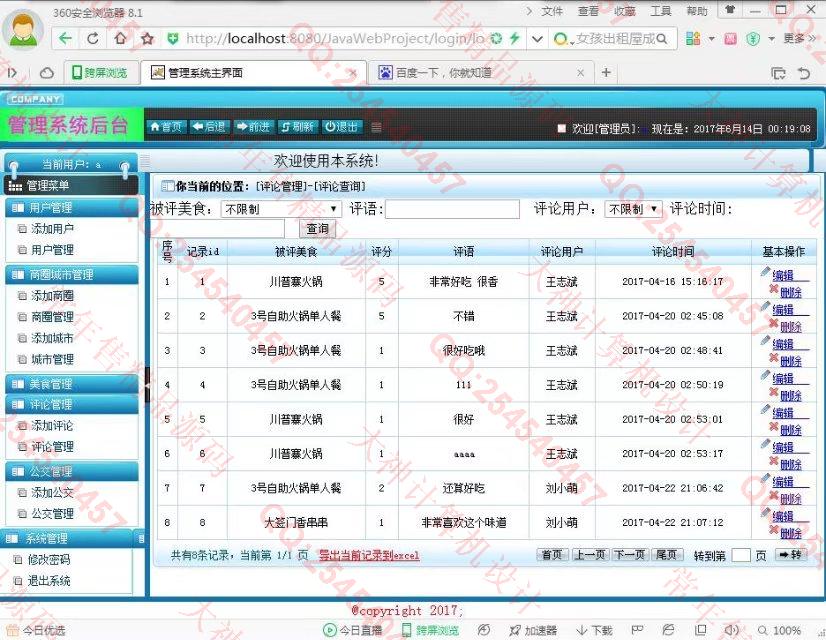The image size is (826, 640).
Task: Click the menu list icon after 退出
Action: (x=376, y=127)
